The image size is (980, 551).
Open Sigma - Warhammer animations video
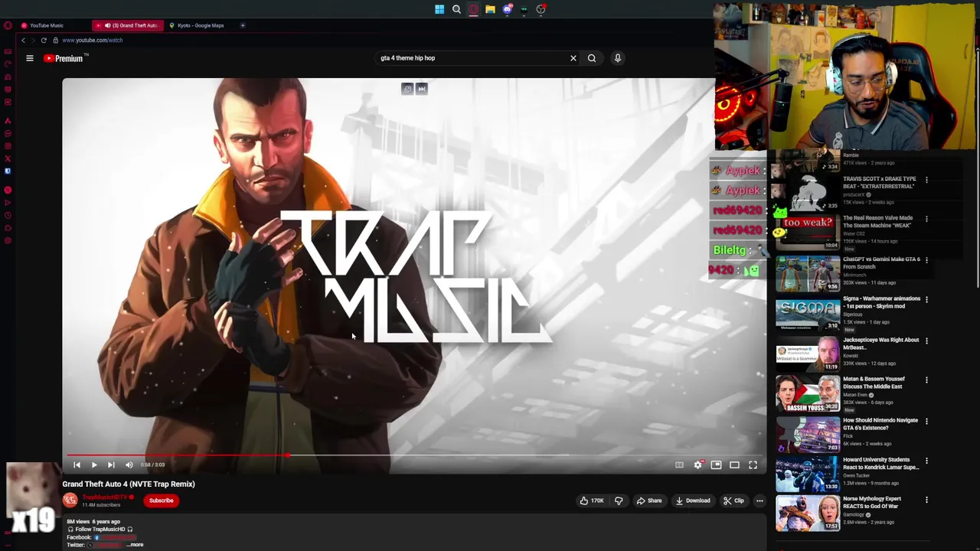[x=881, y=302]
